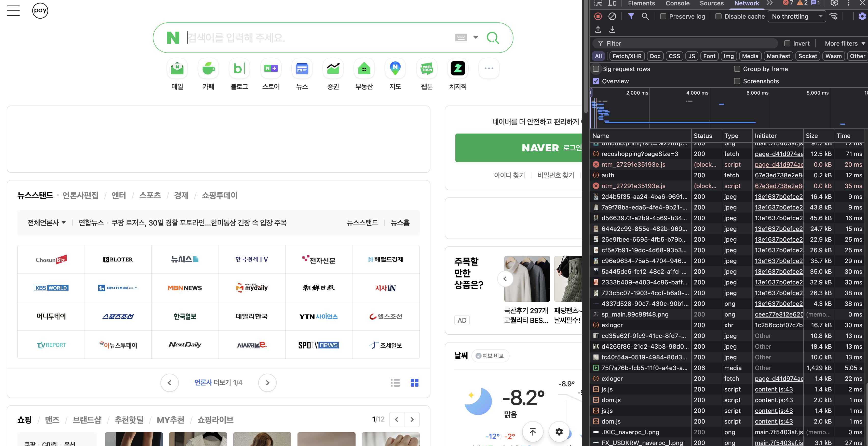The height and width of the screenshot is (446, 868).
Task: Open the Naver Webtoon shortcut icon
Action: point(427,69)
